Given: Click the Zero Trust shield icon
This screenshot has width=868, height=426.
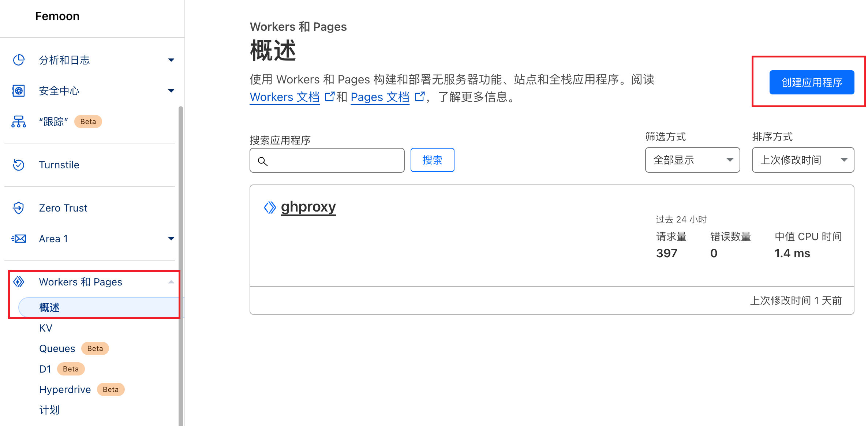Looking at the screenshot, I should point(18,208).
